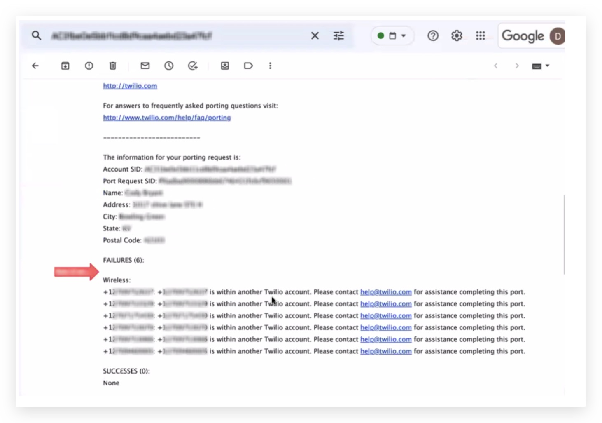602x423 pixels.
Task: Open the twilio.com porting FAQ link
Action: (x=167, y=117)
